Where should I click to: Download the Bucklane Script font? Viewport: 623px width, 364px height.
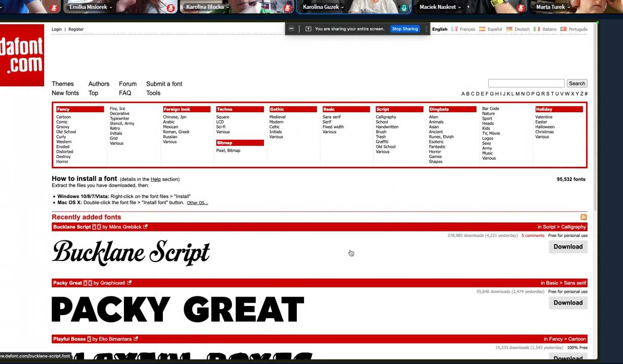568,247
